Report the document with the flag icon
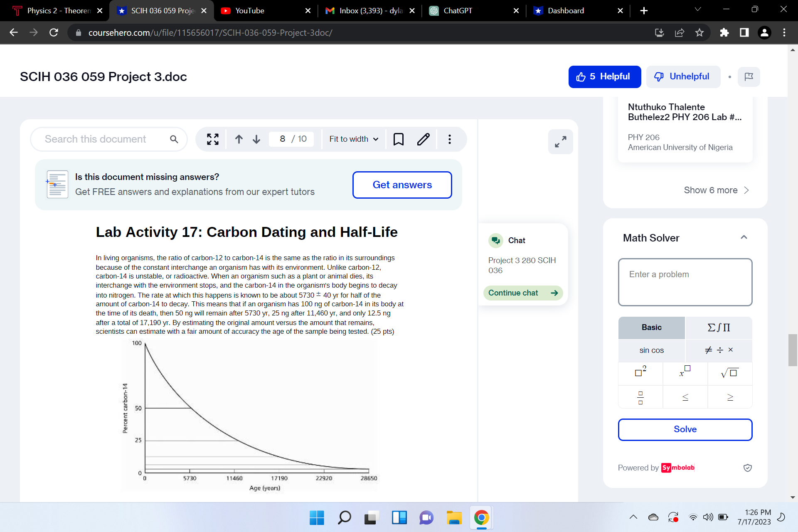The height and width of the screenshot is (532, 798). (x=749, y=76)
